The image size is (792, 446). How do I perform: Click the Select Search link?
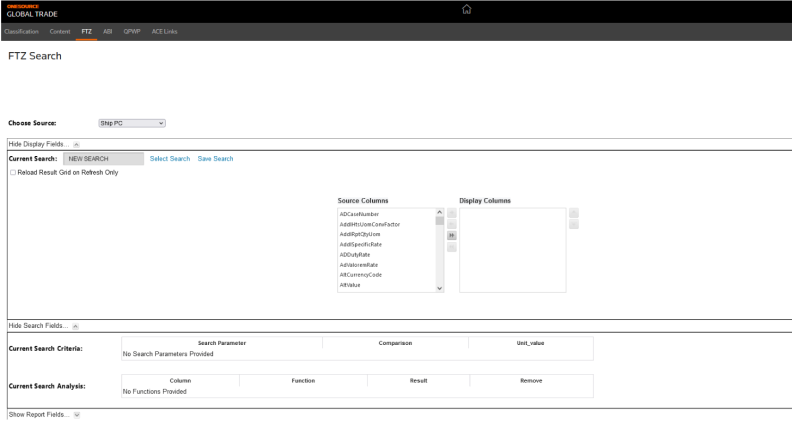pyautogui.click(x=169, y=159)
